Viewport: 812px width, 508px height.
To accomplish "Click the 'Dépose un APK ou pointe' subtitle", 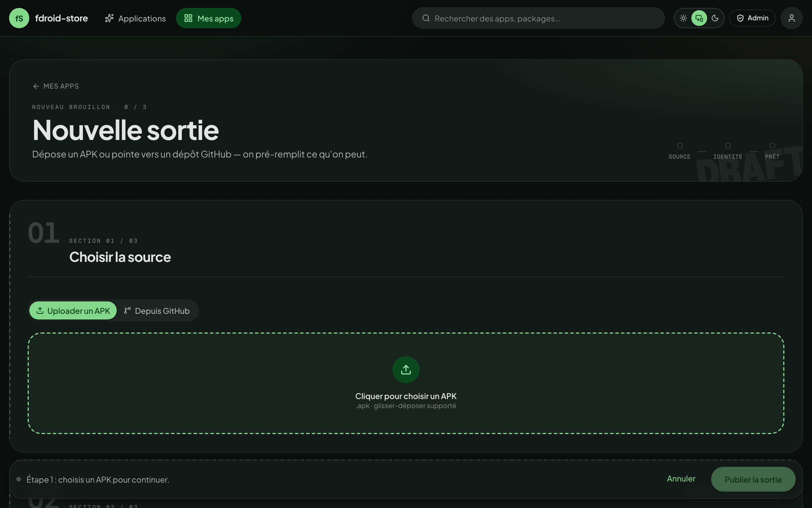I will coord(200,154).
